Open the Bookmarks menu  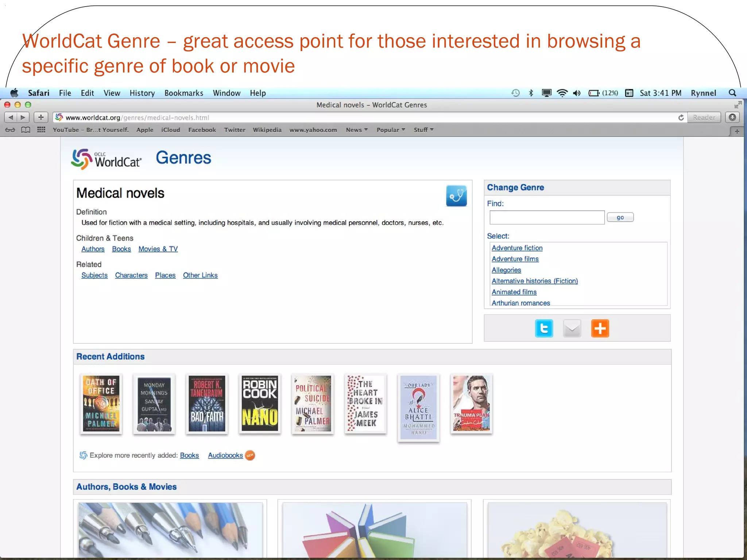pyautogui.click(x=184, y=93)
